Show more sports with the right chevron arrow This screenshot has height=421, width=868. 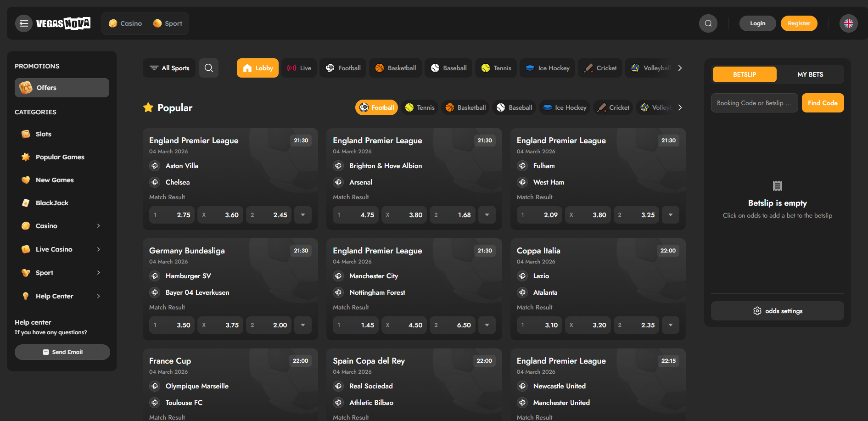(680, 67)
